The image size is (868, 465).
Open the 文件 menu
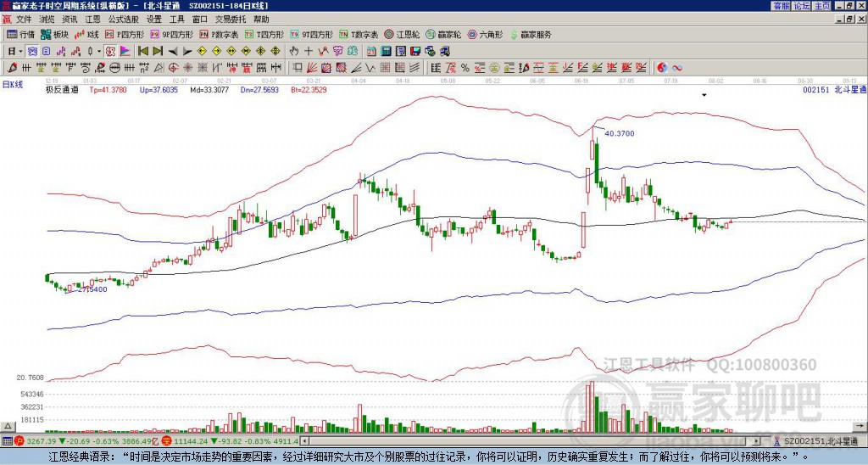24,20
